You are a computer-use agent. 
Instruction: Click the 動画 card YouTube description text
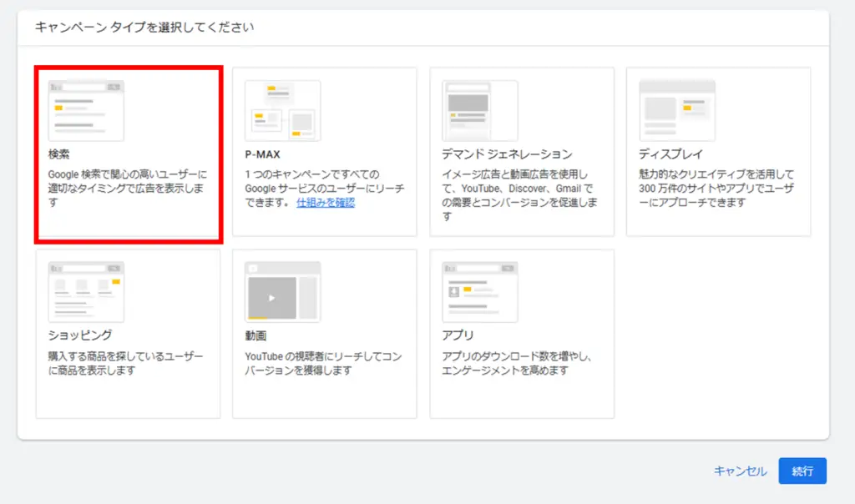pyautogui.click(x=324, y=363)
